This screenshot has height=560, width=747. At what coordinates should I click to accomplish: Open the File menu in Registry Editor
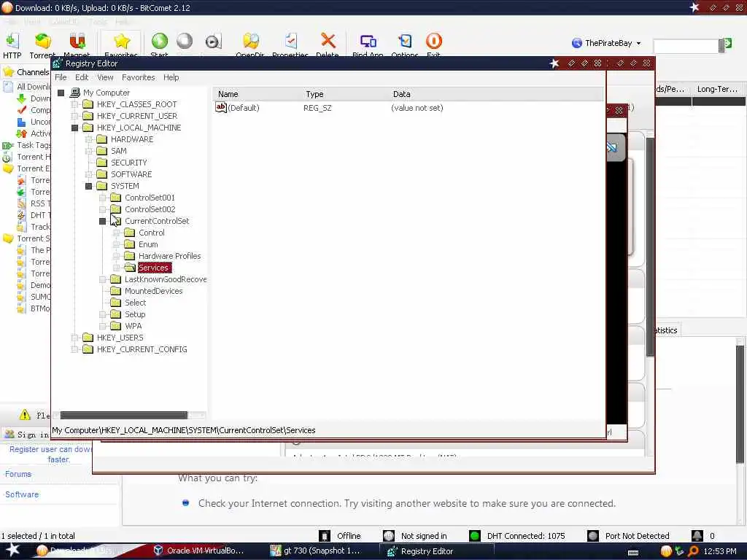click(x=61, y=77)
